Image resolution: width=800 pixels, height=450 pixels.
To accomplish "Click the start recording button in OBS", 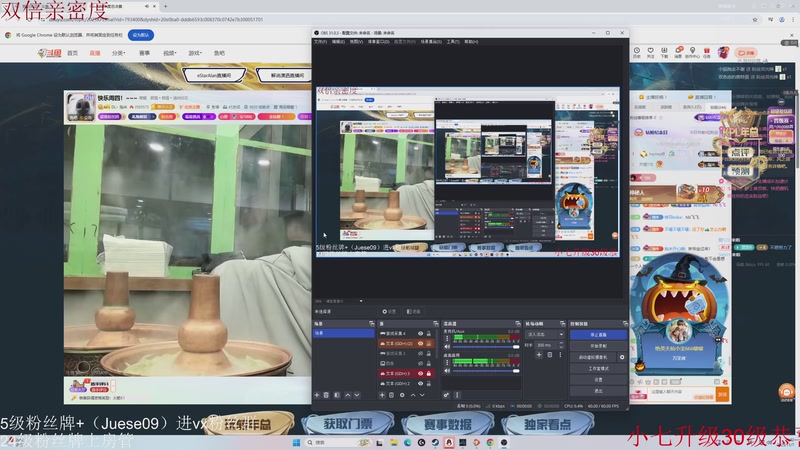I will click(x=598, y=346).
